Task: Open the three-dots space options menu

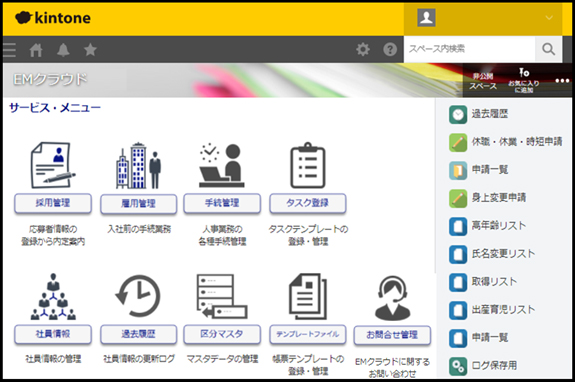Action: coord(562,80)
